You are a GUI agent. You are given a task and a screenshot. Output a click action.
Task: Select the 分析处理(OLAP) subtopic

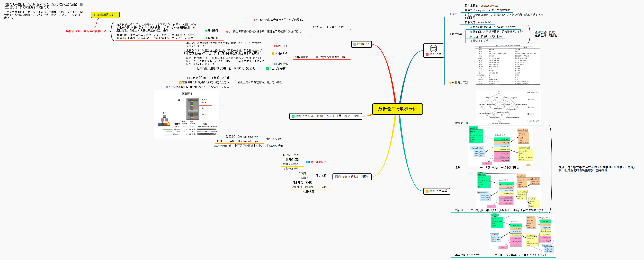pyautogui.click(x=302, y=187)
